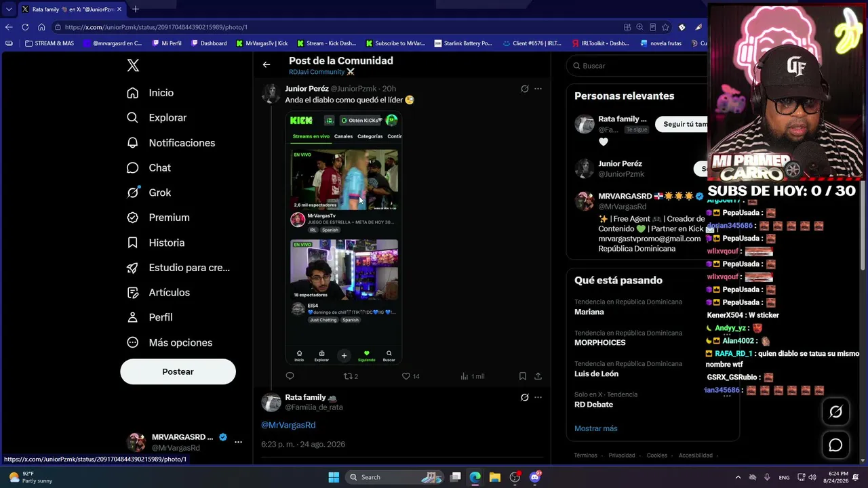Click the X logo in the sidebar
The image size is (868, 488).
click(133, 66)
